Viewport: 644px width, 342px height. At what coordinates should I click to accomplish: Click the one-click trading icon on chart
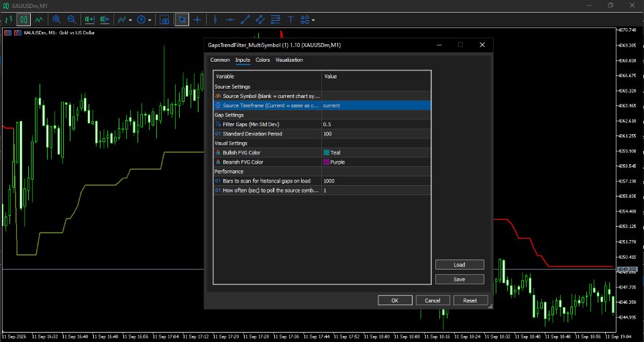pyautogui.click(x=17, y=33)
